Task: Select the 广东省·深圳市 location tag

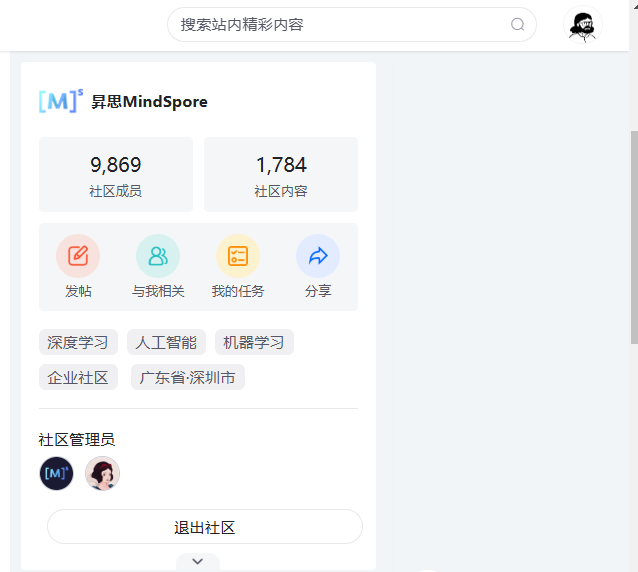Action: [x=188, y=377]
